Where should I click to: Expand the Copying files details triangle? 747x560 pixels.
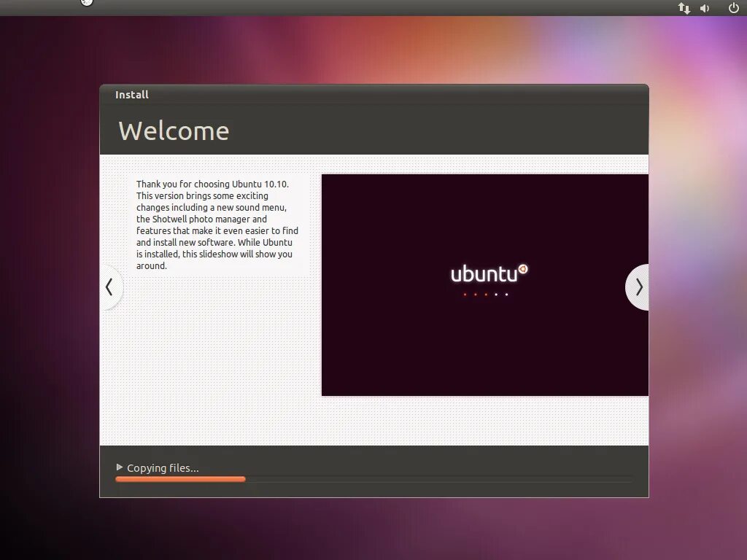coord(120,467)
